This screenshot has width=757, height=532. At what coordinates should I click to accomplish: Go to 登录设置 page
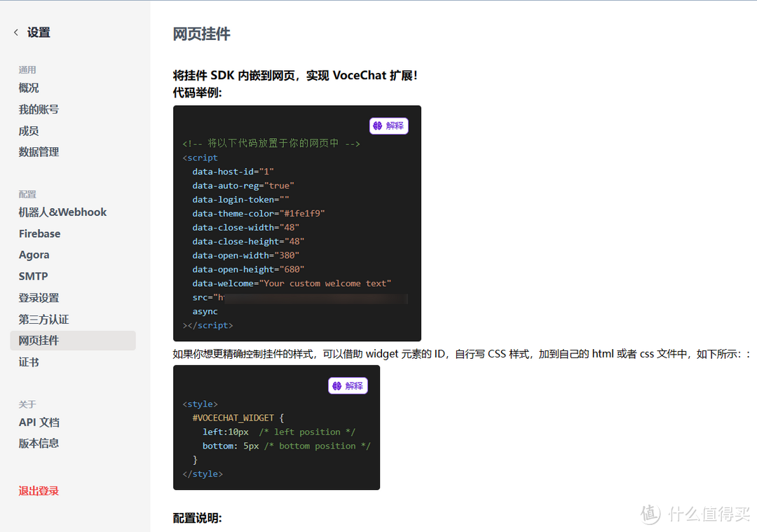click(x=39, y=298)
